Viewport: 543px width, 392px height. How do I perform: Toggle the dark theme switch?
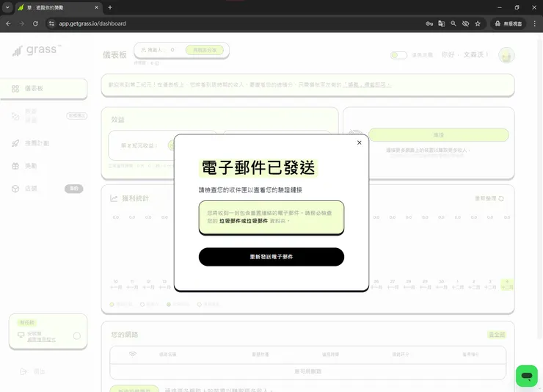pos(398,55)
